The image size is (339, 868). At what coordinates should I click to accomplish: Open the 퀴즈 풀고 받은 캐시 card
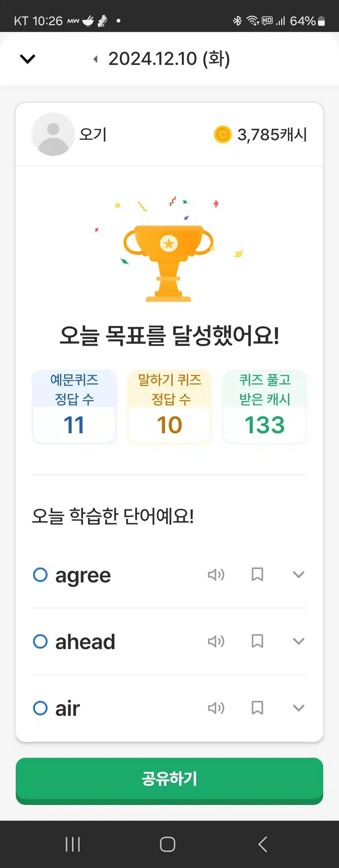coord(265,407)
